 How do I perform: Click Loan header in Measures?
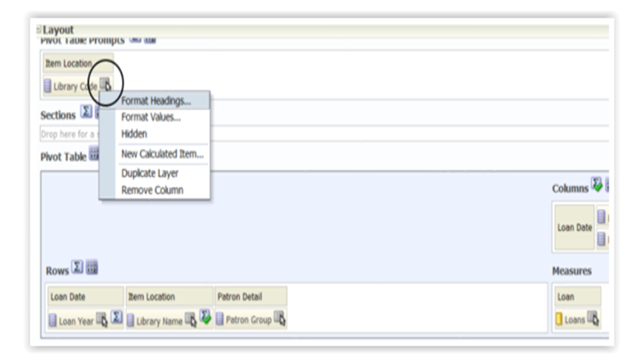pyautogui.click(x=578, y=297)
